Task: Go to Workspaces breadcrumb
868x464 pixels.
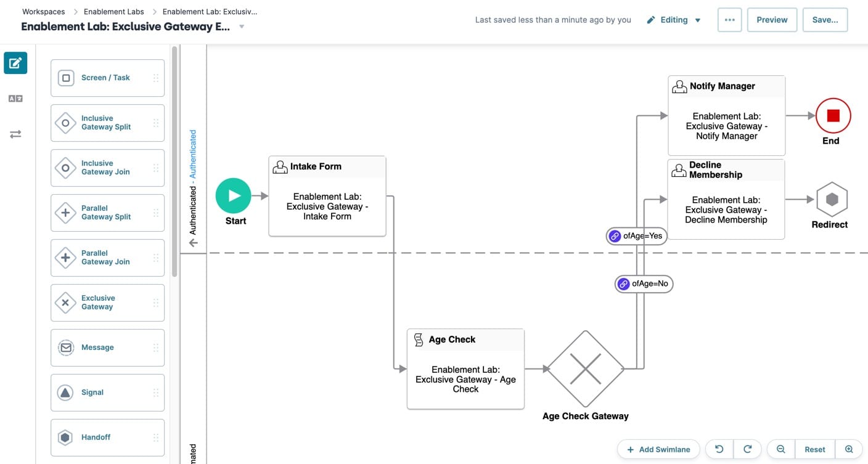Action: pyautogui.click(x=44, y=12)
